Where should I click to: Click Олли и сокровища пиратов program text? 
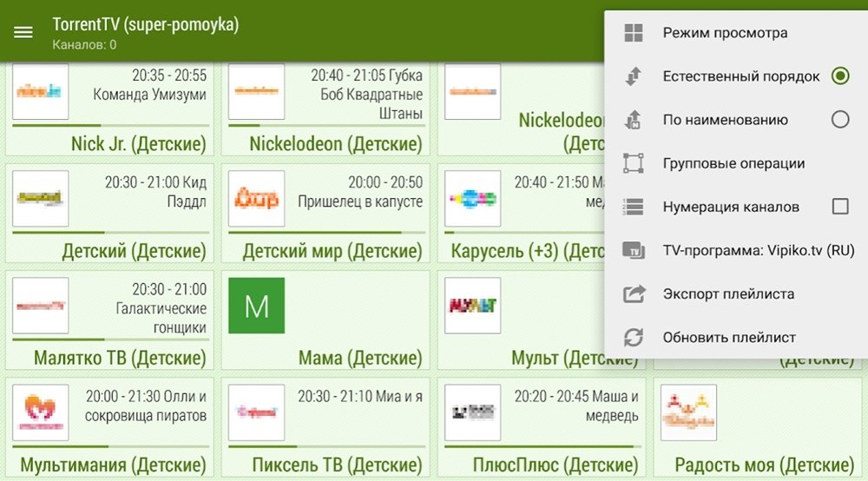coord(146,405)
